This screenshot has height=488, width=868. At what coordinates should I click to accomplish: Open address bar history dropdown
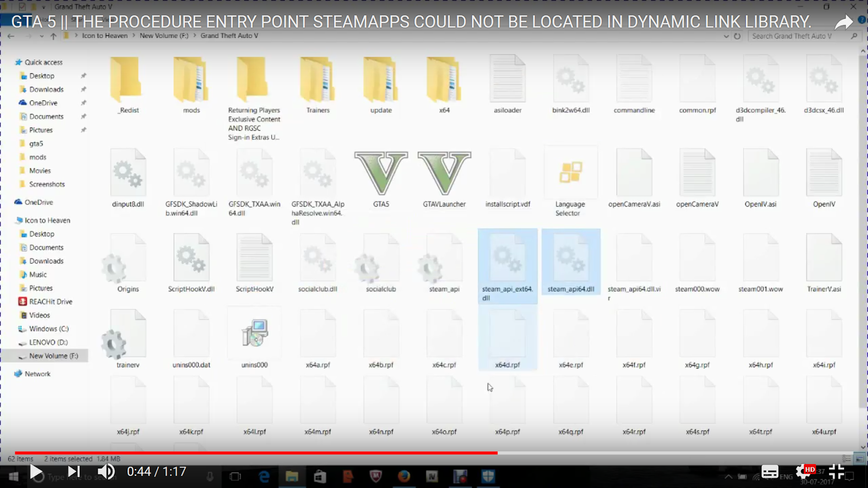pyautogui.click(x=726, y=36)
